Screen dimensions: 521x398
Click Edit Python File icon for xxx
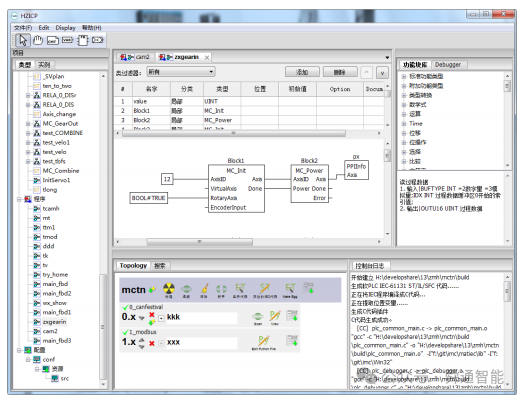(x=263, y=341)
